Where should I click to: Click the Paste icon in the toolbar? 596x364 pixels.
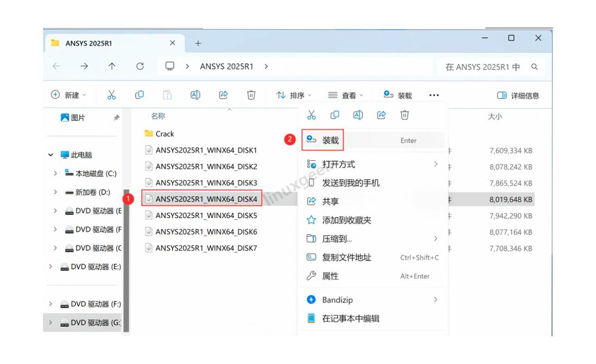(167, 95)
